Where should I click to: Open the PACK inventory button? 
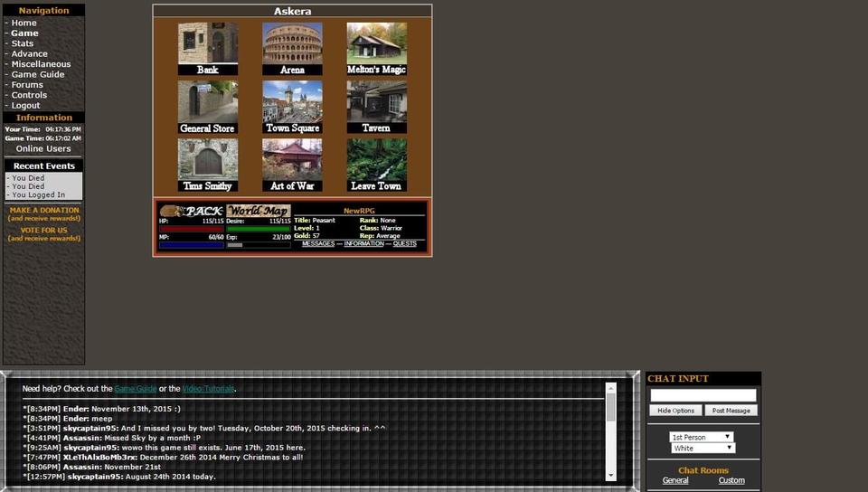(191, 211)
